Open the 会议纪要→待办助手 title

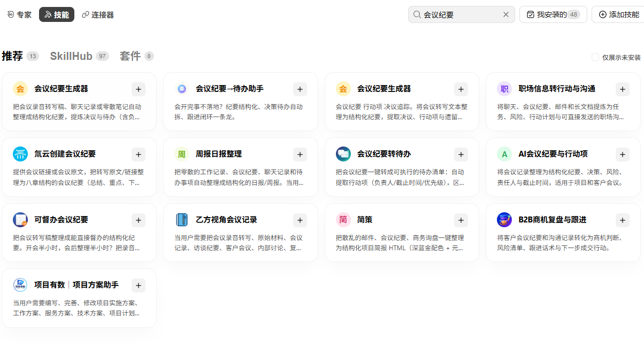click(229, 89)
